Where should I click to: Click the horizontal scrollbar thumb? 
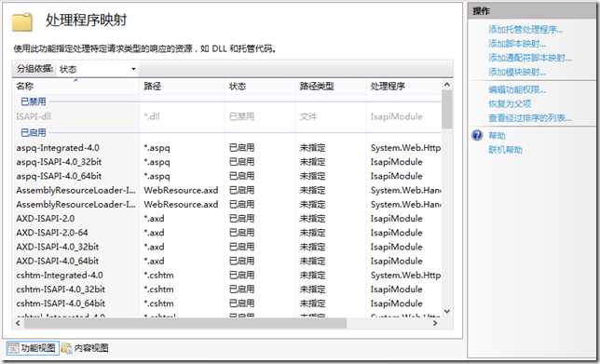click(185, 323)
